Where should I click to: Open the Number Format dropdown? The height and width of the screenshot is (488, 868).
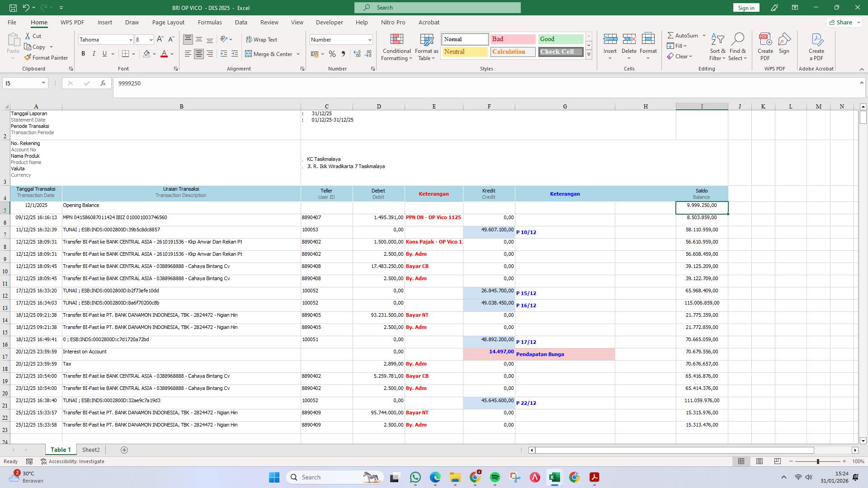coord(369,40)
